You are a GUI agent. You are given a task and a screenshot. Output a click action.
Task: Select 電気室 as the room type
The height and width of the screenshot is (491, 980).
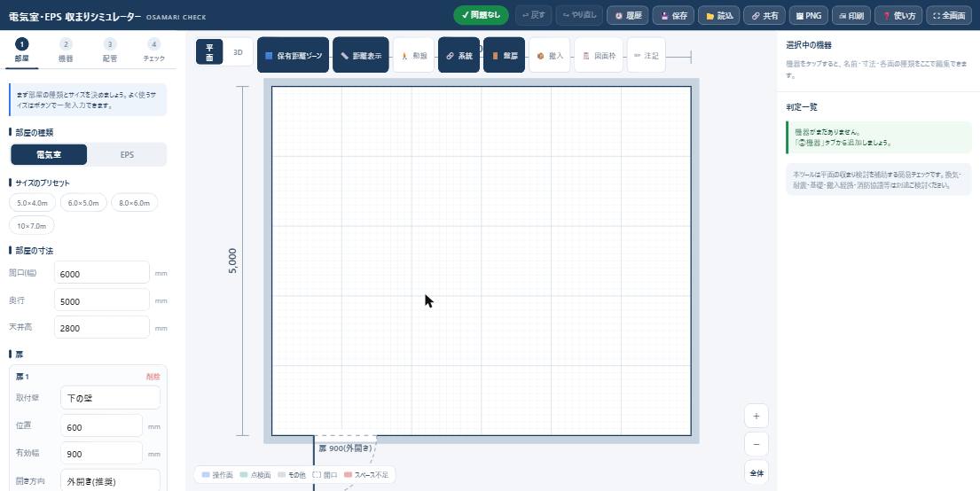pos(49,154)
